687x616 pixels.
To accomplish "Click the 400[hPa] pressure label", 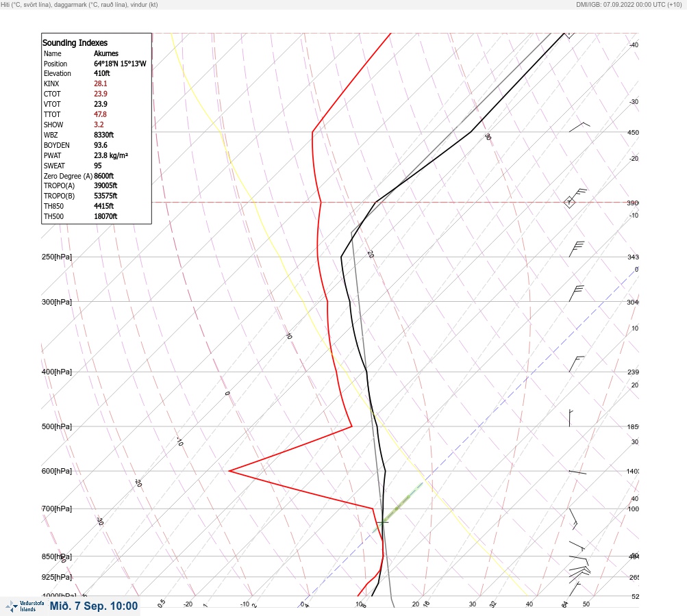I will pyautogui.click(x=57, y=372).
